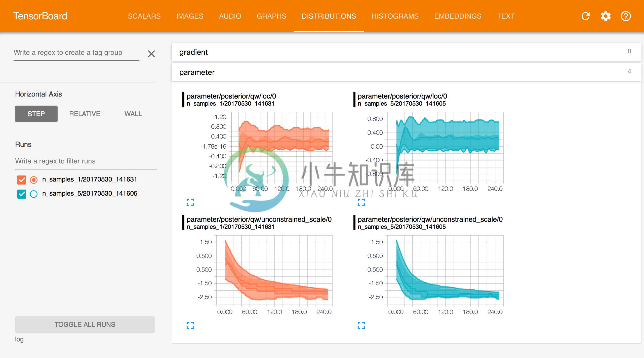Uncheck the n_samples_5/20170530_141605 run checkbox
The image size is (644, 358).
(x=22, y=194)
